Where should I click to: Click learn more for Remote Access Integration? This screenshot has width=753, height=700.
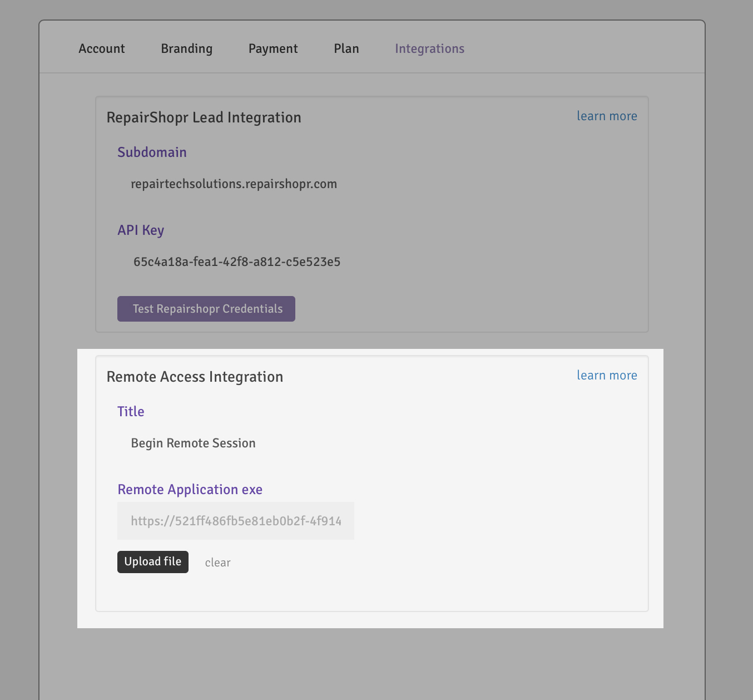(x=607, y=375)
